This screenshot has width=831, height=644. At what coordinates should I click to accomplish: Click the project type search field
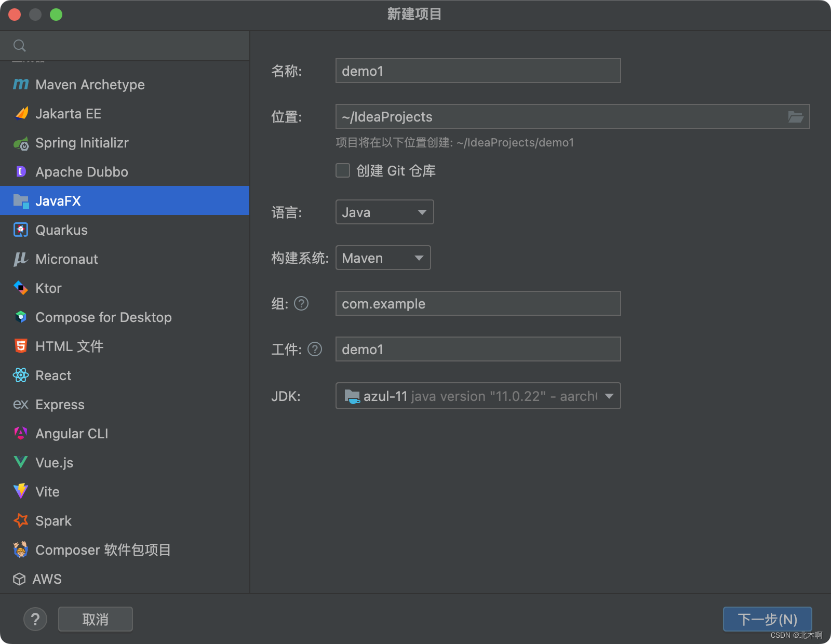click(x=125, y=46)
